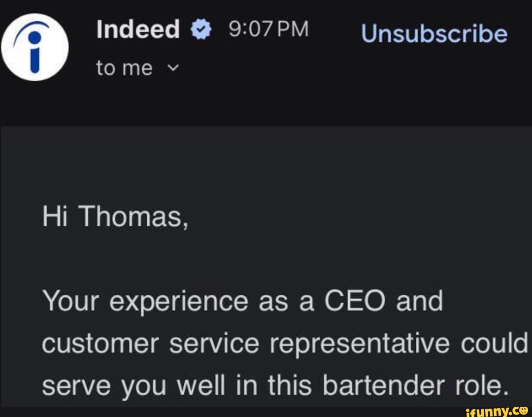Click the word "could" in the email body
This screenshot has width=532, height=417.
(494, 343)
